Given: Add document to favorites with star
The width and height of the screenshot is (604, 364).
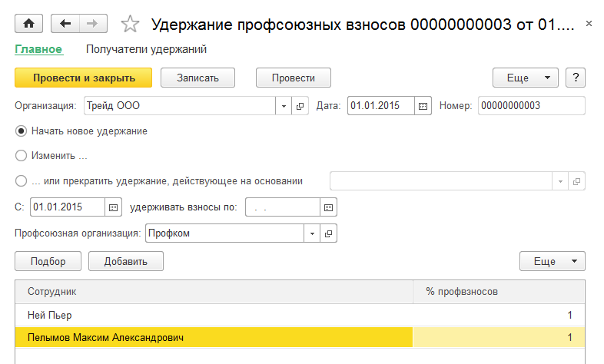Looking at the screenshot, I should coord(131,25).
